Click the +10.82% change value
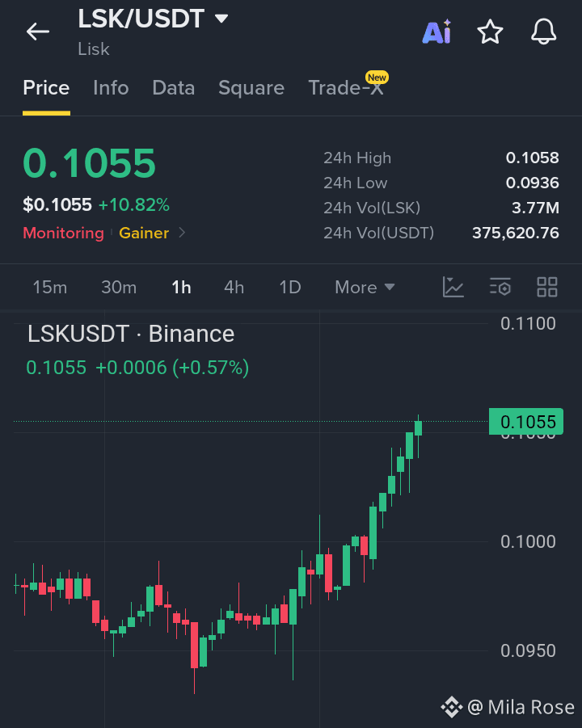Image resolution: width=582 pixels, height=728 pixels. (x=133, y=204)
